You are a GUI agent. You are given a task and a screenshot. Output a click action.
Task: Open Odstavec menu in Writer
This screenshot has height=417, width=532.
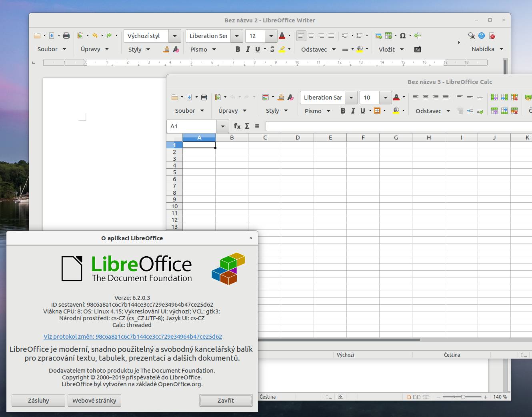coord(318,49)
